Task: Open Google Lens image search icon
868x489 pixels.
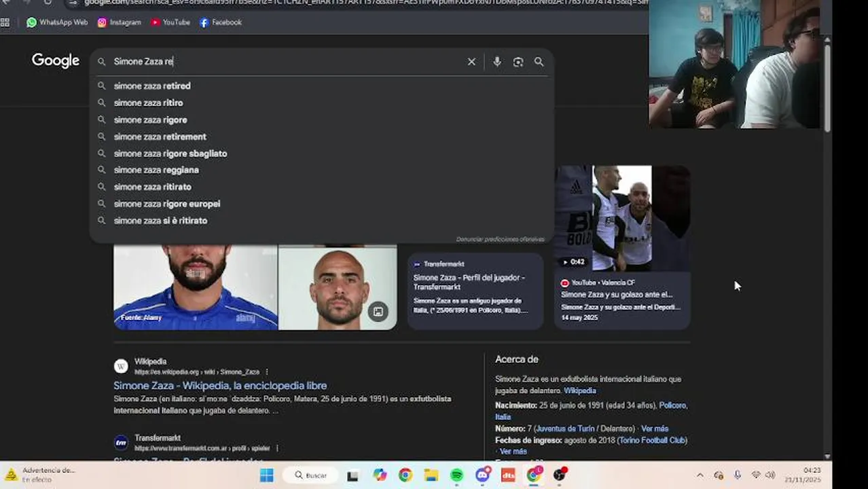Action: 518,62
